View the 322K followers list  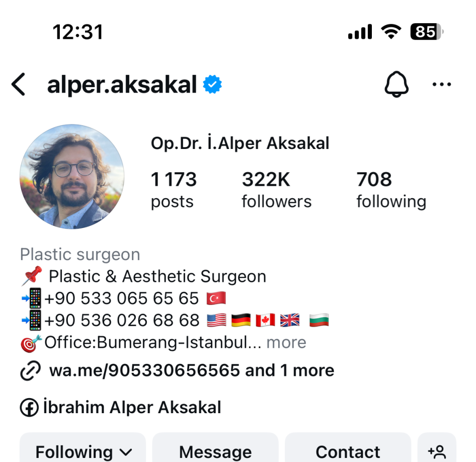tap(277, 190)
